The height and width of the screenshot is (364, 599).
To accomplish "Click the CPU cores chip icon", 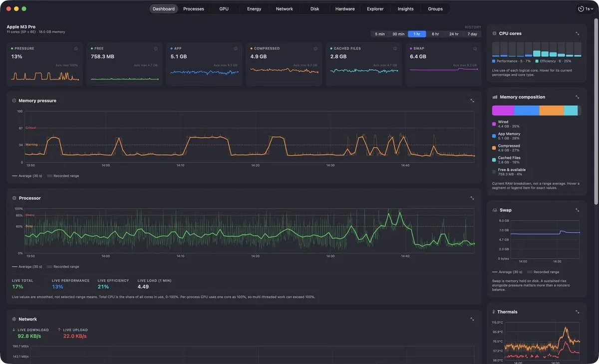I will pyautogui.click(x=495, y=33).
